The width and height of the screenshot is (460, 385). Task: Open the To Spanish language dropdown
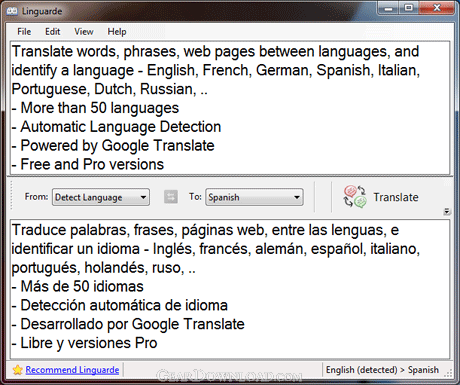click(254, 197)
